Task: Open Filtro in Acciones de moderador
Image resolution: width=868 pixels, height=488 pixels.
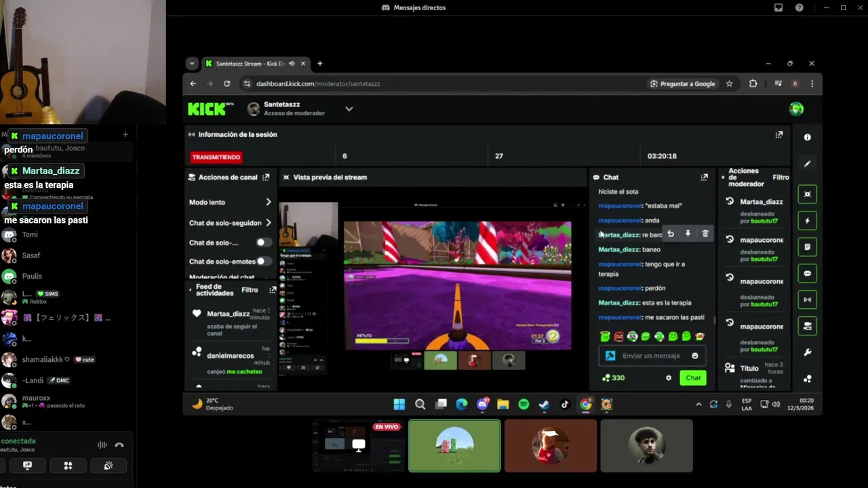Action: coord(781,177)
